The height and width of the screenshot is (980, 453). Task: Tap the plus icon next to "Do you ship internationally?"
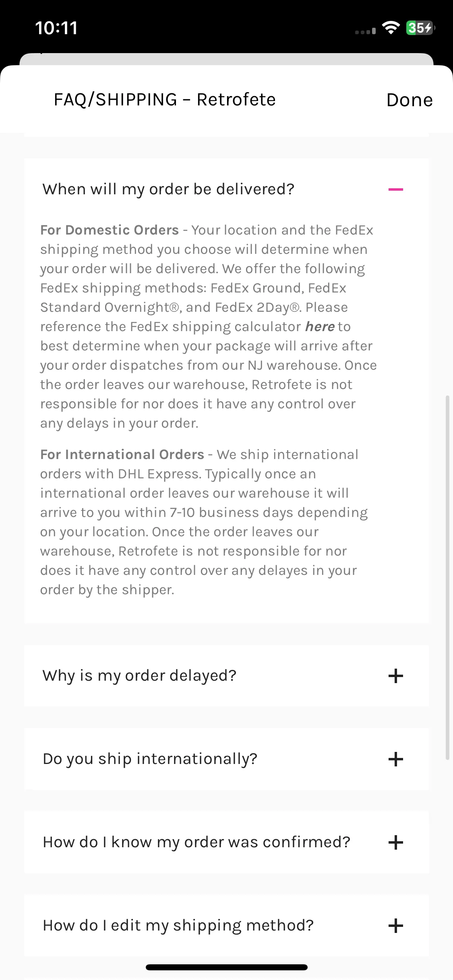[x=395, y=759]
